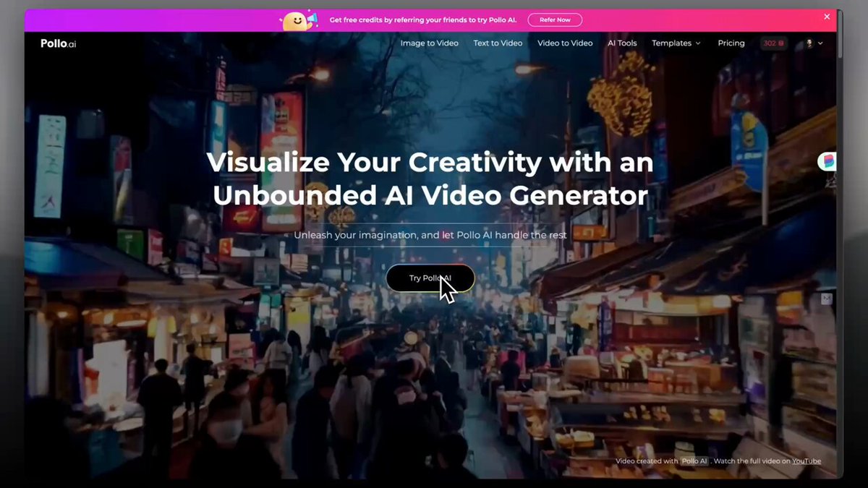
Task: Click the user profile avatar
Action: [809, 43]
